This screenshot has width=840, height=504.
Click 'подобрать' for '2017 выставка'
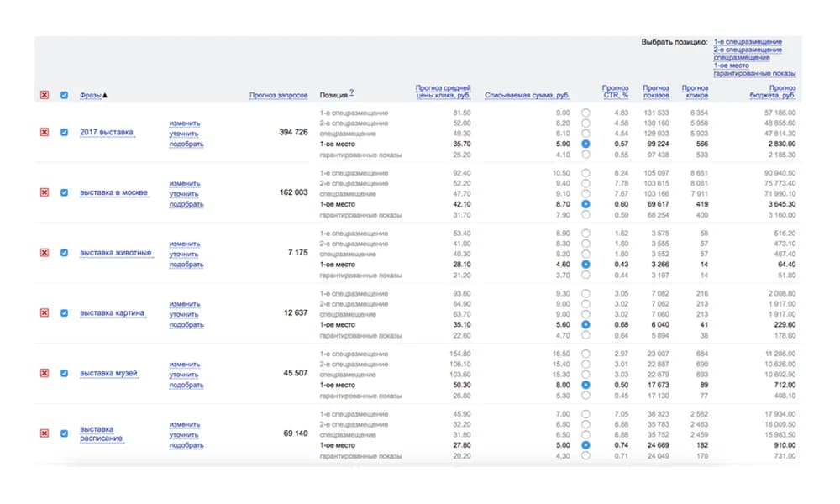186,144
